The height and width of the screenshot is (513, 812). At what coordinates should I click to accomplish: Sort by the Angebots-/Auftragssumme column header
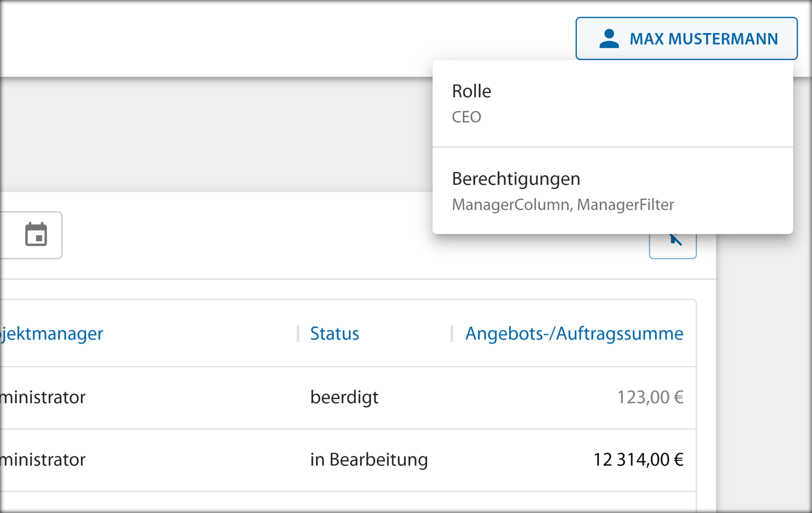pyautogui.click(x=574, y=334)
